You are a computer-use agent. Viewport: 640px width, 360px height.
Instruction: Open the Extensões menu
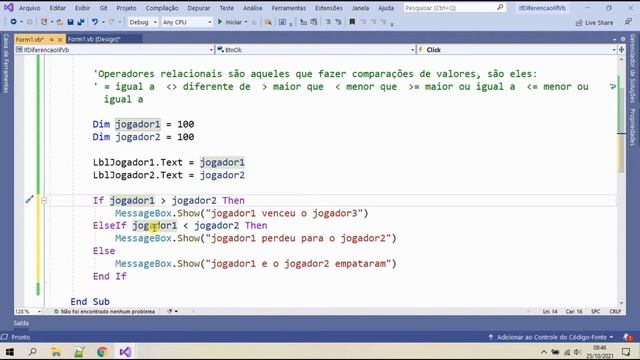point(329,8)
